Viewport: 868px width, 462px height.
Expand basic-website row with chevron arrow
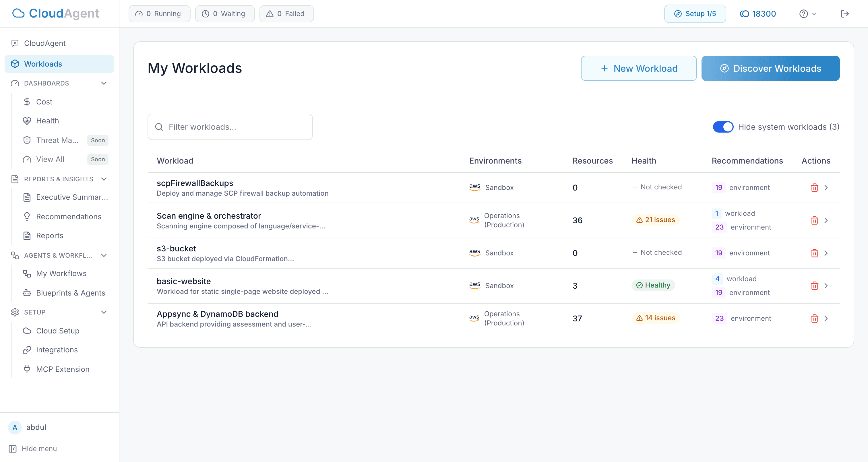tap(826, 286)
